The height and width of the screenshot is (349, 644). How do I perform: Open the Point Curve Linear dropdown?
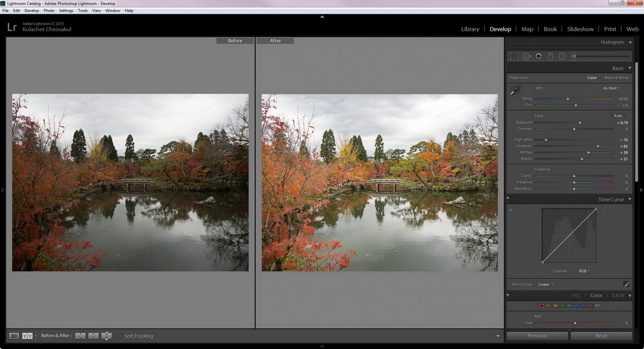point(546,284)
